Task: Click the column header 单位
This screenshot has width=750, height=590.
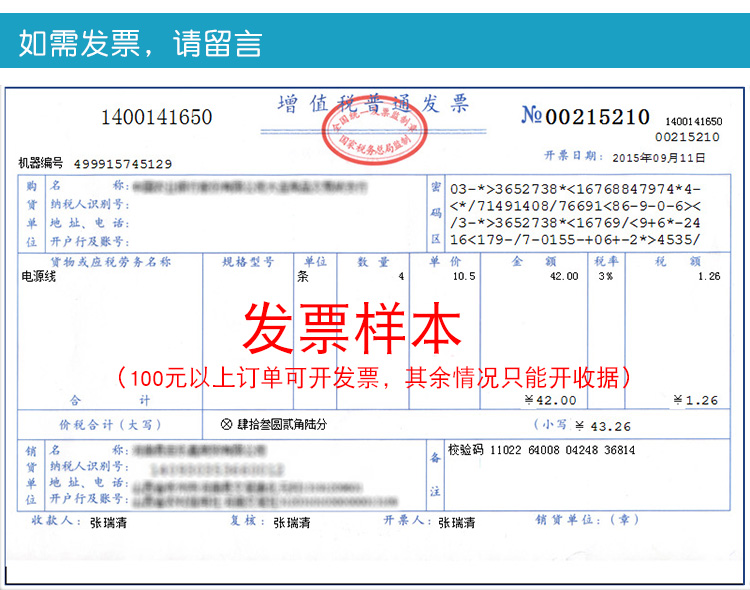Action: 315,262
